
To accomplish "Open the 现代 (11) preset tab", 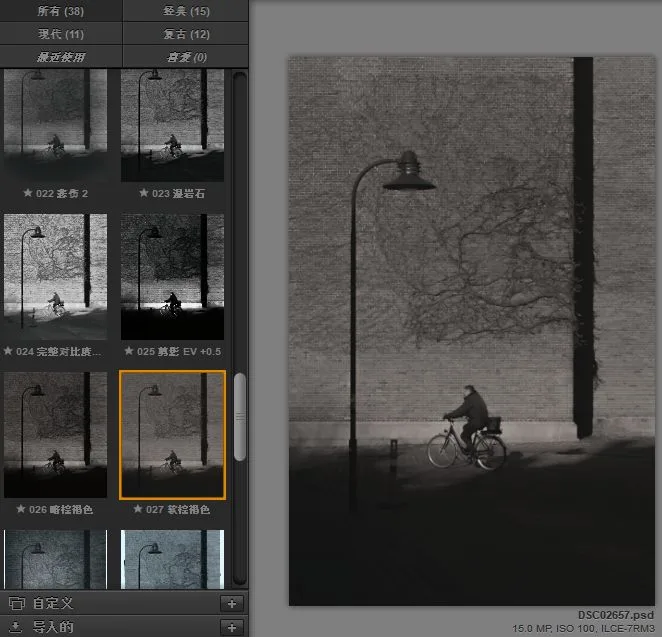I will (61, 34).
